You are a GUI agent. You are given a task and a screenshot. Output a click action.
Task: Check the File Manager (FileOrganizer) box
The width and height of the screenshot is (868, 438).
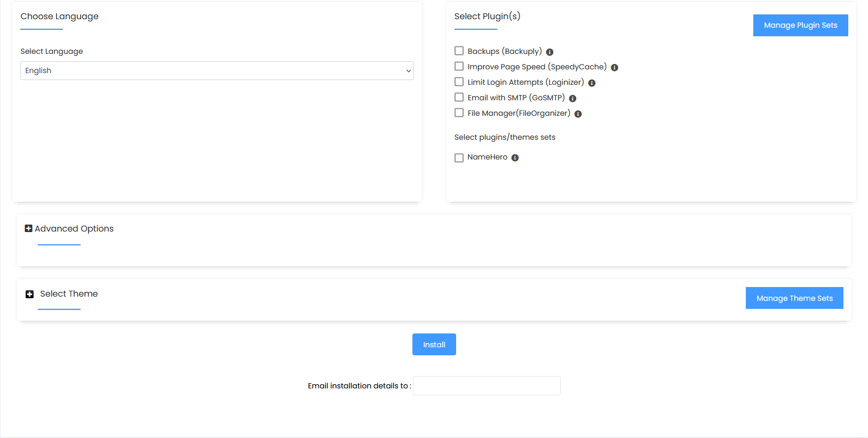(459, 113)
